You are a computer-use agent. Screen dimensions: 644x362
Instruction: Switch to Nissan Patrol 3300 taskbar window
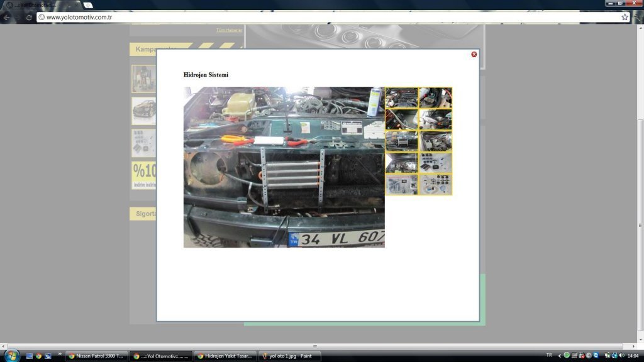pyautogui.click(x=97, y=356)
